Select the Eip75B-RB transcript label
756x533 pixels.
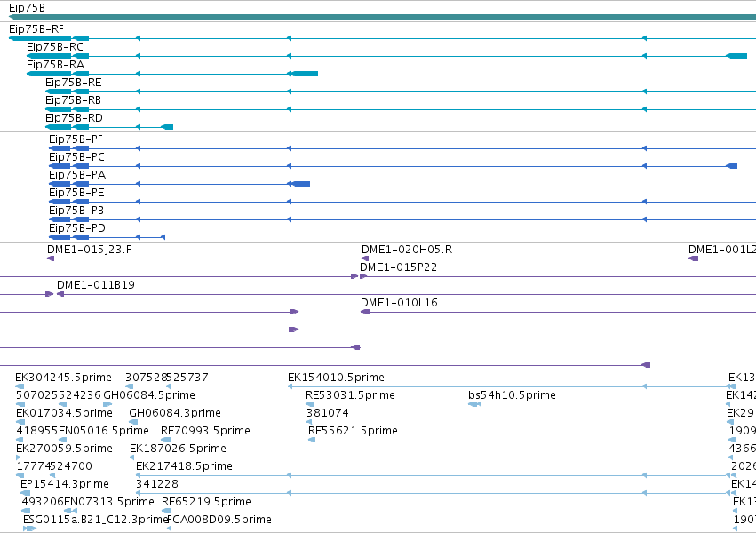[x=73, y=100]
